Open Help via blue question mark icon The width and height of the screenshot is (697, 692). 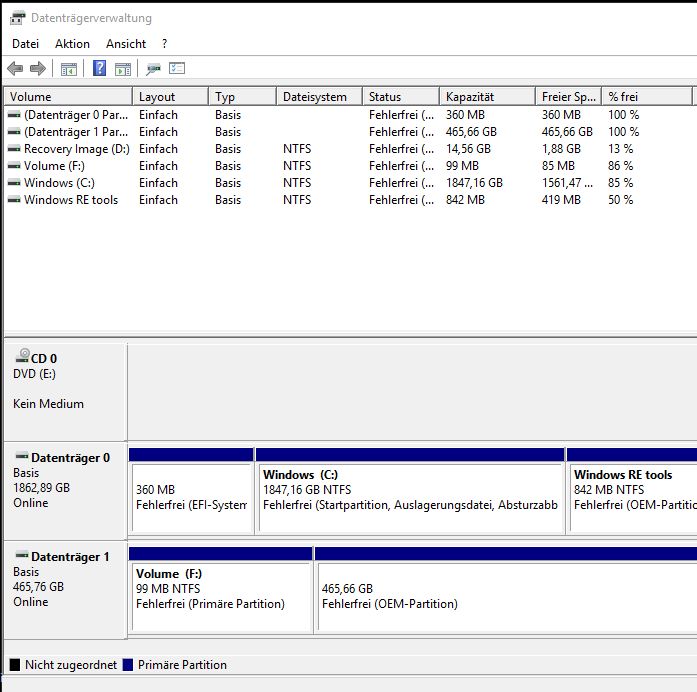[x=100, y=68]
